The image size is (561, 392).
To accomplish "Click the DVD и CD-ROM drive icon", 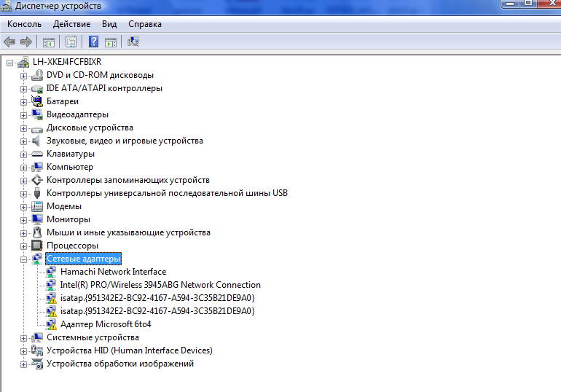I will coord(37,75).
